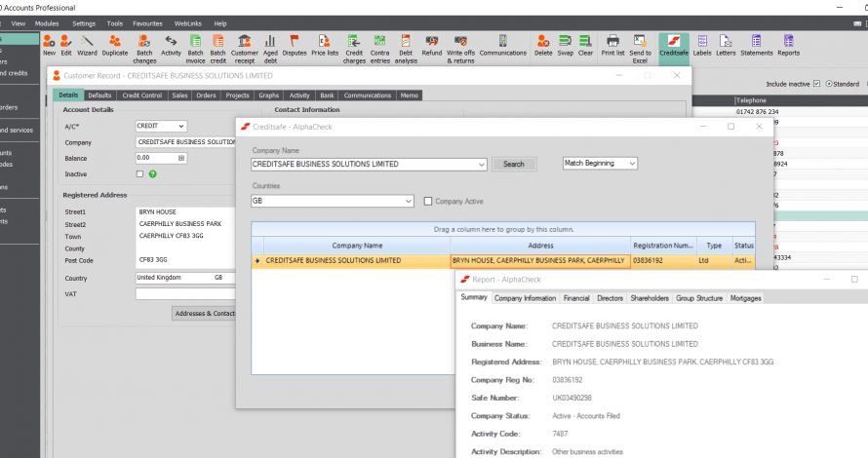Open the Customer receipt tool
The image size is (868, 458).
tap(244, 49)
